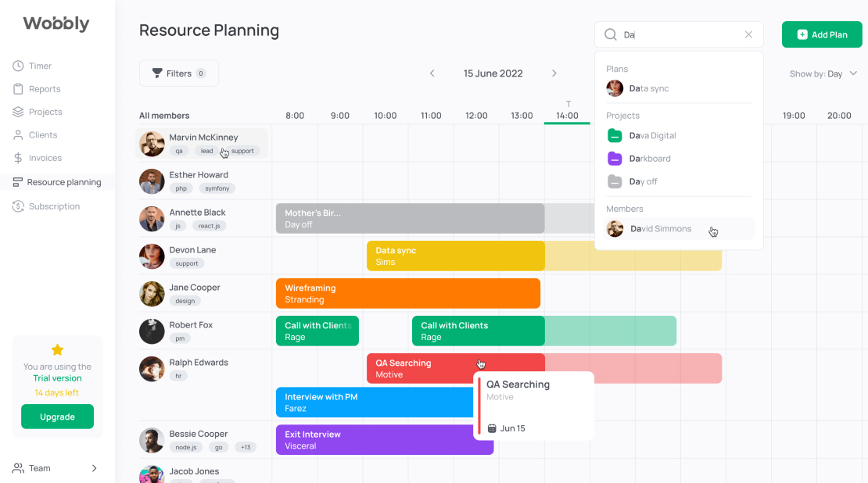This screenshot has width=868, height=483.
Task: Click the '14 days left' text
Action: 56,393
